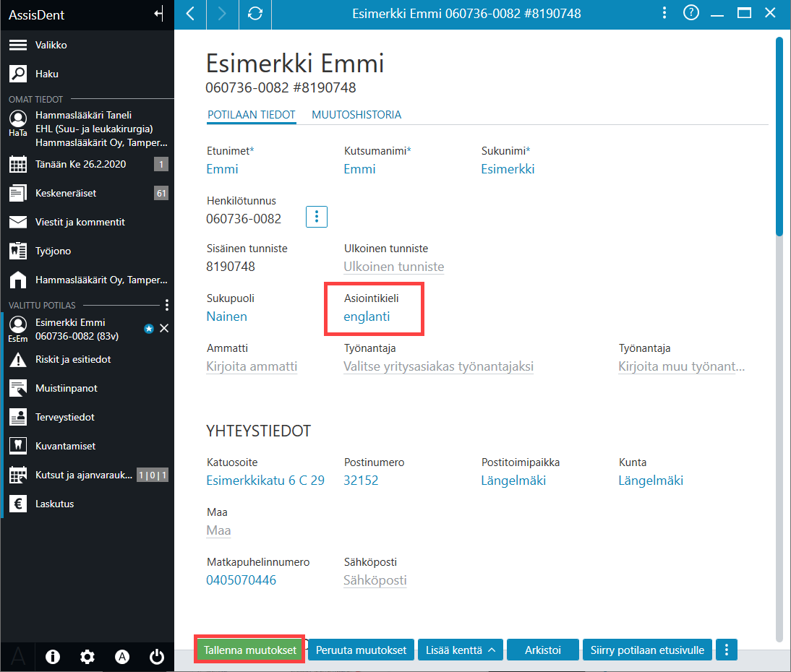791x672 pixels.
Task: Click the power logout icon
Action: [157, 656]
